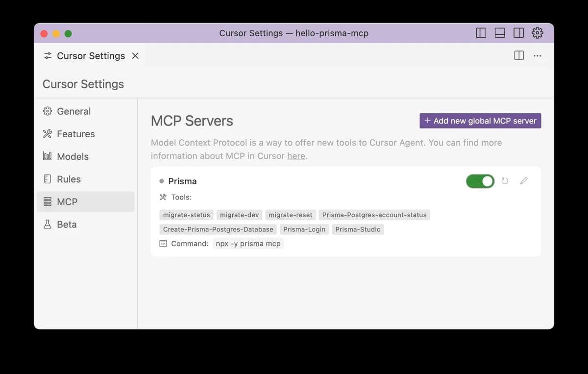Select the Cursor Settings editor tab

(90, 56)
